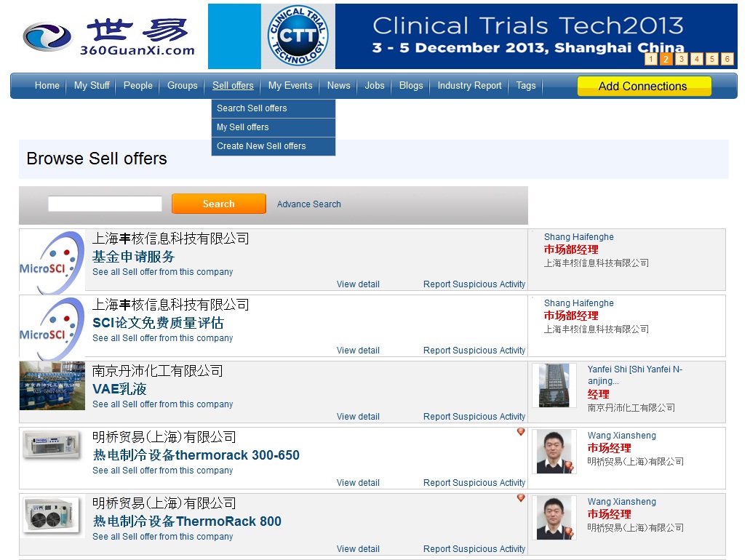
Task: Select People in the navigation bar
Action: click(137, 86)
